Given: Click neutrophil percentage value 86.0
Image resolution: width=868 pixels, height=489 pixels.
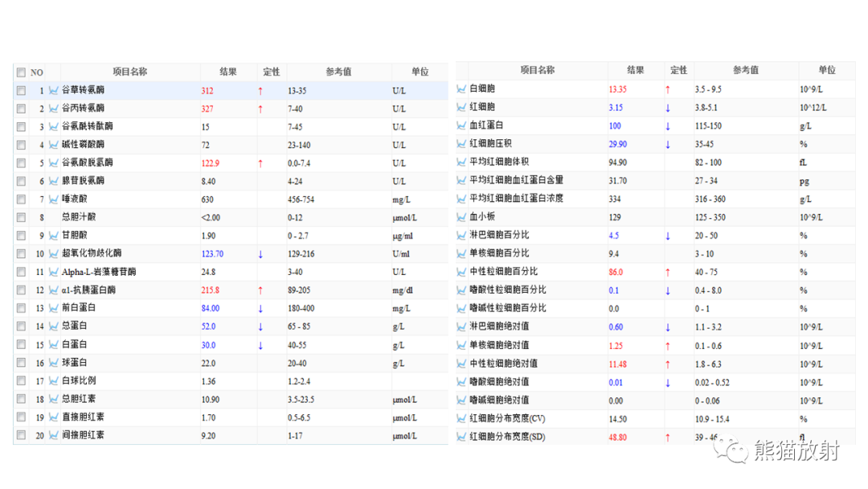Looking at the screenshot, I should [616, 273].
